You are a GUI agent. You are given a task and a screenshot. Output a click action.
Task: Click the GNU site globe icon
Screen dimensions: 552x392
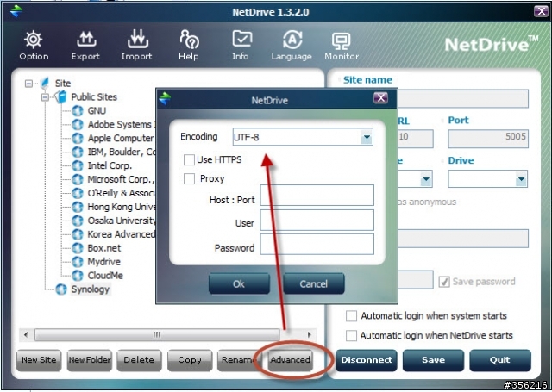(78, 111)
